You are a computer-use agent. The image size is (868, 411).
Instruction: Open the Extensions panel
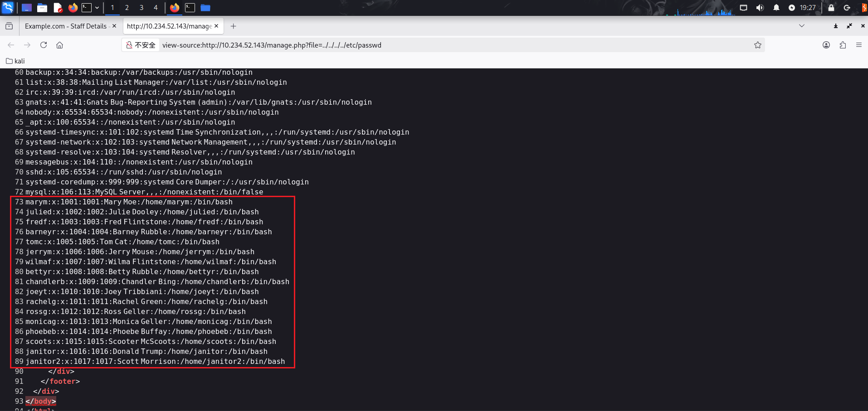[843, 45]
